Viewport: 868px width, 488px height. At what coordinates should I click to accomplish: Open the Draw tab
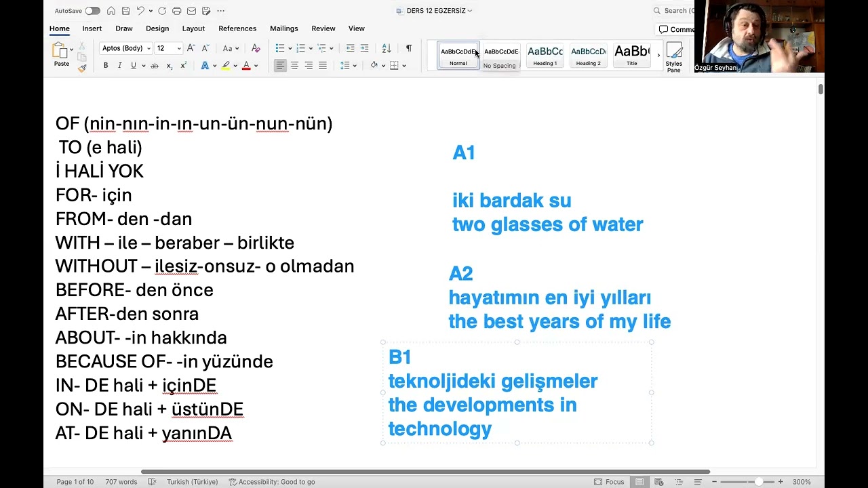point(124,28)
